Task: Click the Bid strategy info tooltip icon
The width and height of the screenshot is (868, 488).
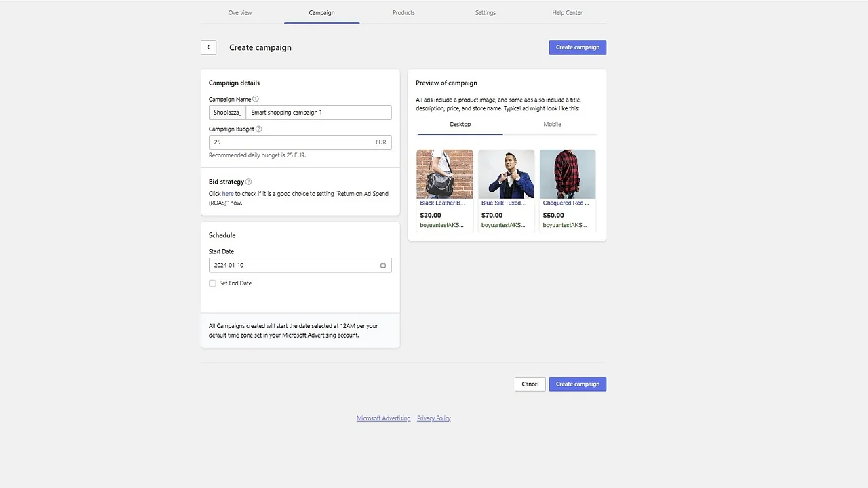Action: (248, 181)
